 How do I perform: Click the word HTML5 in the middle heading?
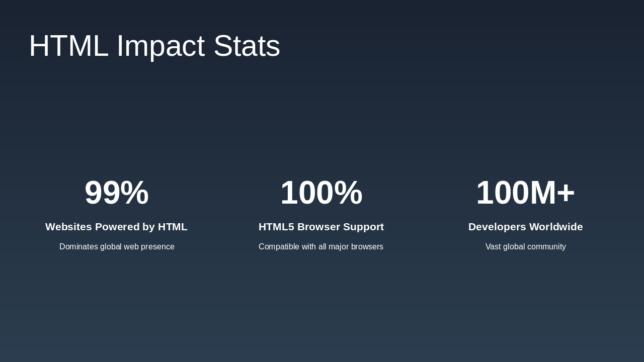276,227
